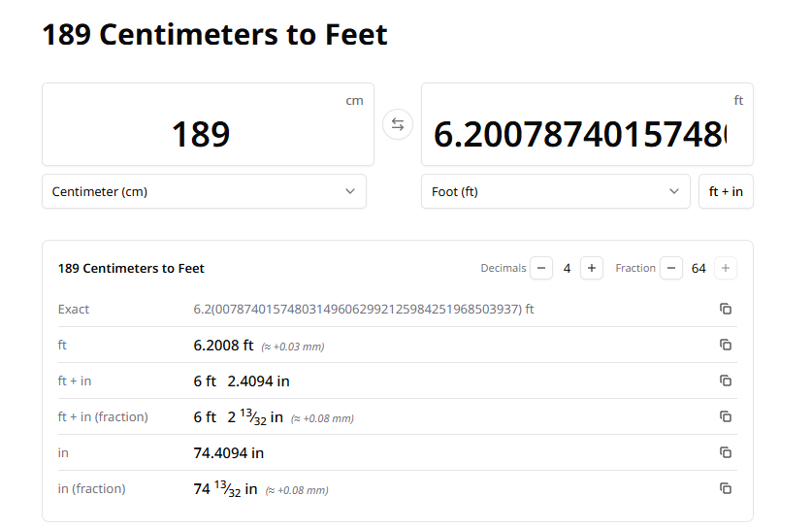Swap the conversion units with arrows icon
This screenshot has height=529, width=812.
[397, 124]
